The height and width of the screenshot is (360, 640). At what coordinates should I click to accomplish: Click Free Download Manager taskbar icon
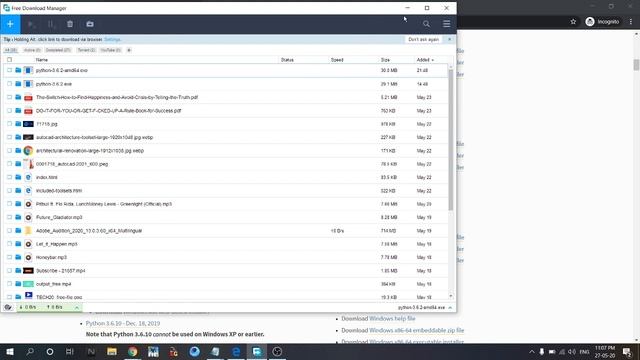coord(257,351)
